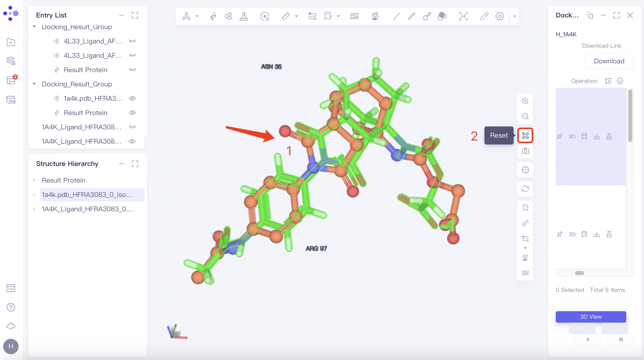This screenshot has height=360, width=644.
Task: Click the highlighted Reset view icon
Action: 525,135
